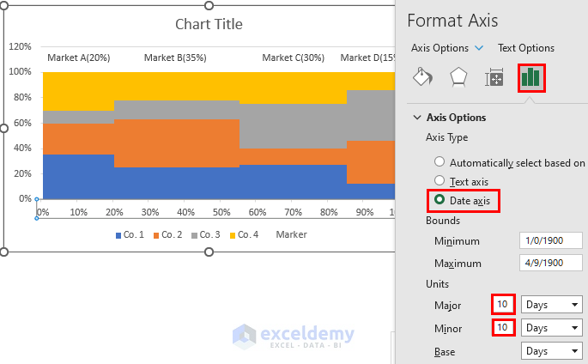
Task: Click the Minimum bounds input field
Action: (x=551, y=241)
